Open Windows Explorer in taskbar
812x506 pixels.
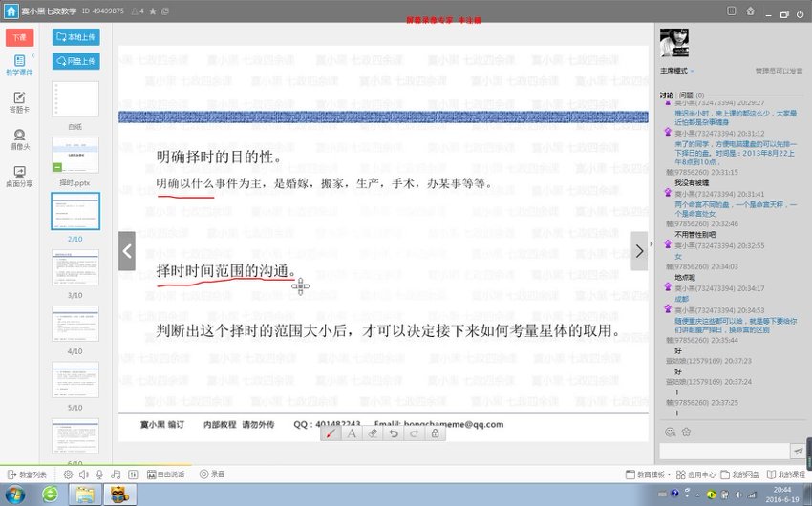pos(85,495)
